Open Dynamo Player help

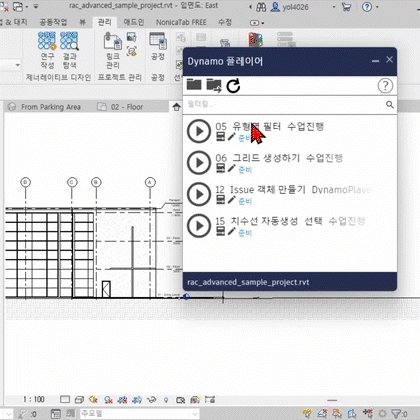(385, 86)
